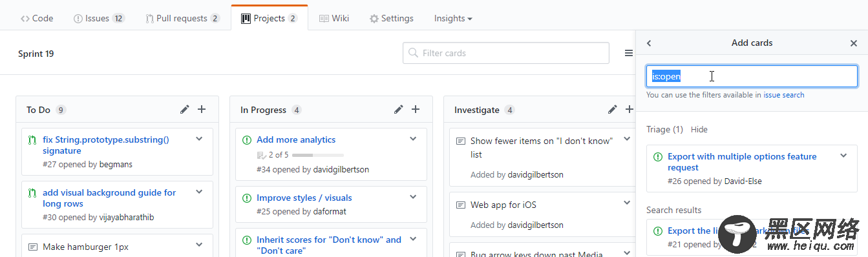Click the 2 of 5 checklist progress bar
The image size is (868, 257).
click(318, 155)
